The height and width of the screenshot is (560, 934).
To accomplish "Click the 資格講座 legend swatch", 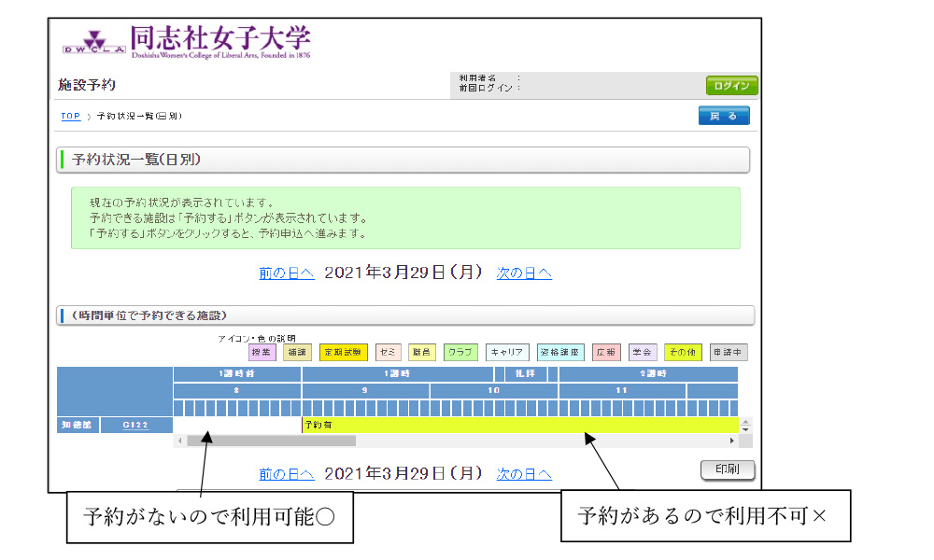I will pyautogui.click(x=559, y=352).
